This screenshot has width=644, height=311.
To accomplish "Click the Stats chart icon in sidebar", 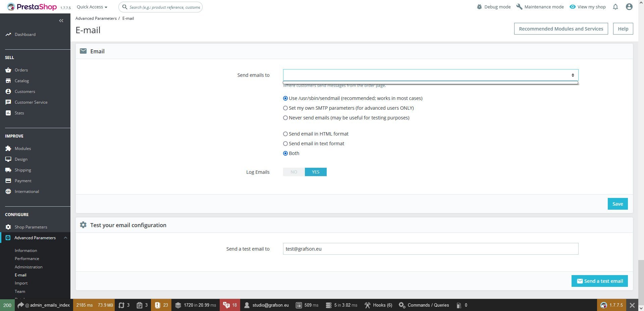I will 8,113.
